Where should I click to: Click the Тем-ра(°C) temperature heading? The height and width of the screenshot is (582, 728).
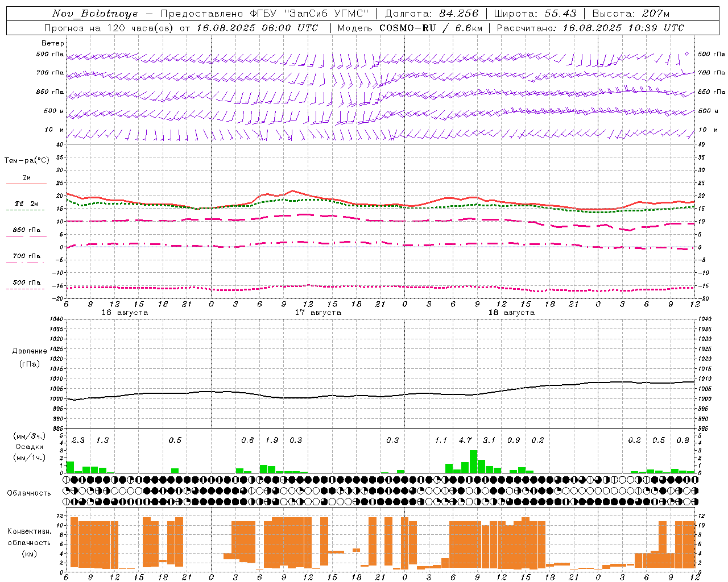27,161
